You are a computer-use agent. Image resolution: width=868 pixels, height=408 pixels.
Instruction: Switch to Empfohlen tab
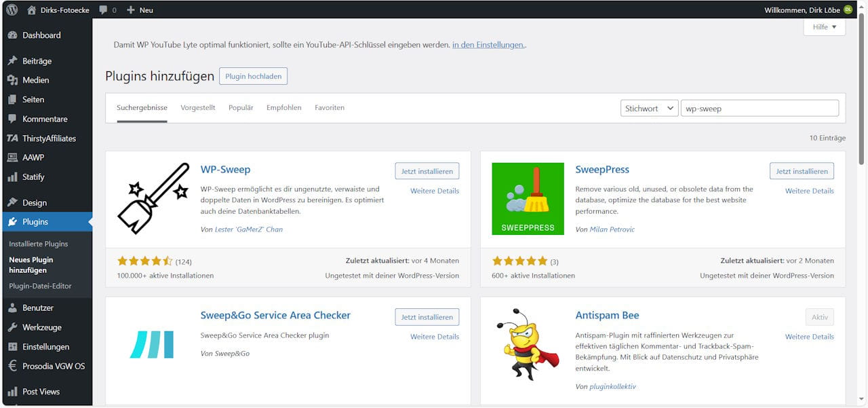[x=284, y=108]
